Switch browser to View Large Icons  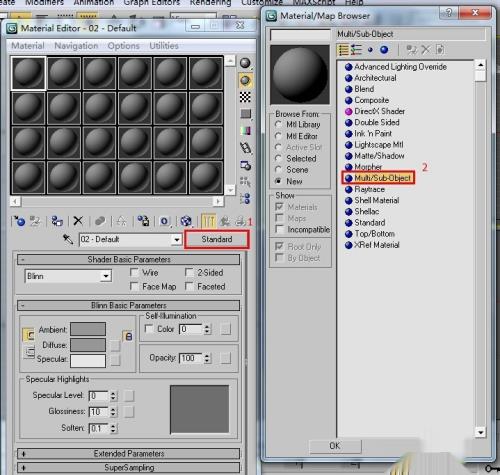pos(384,50)
